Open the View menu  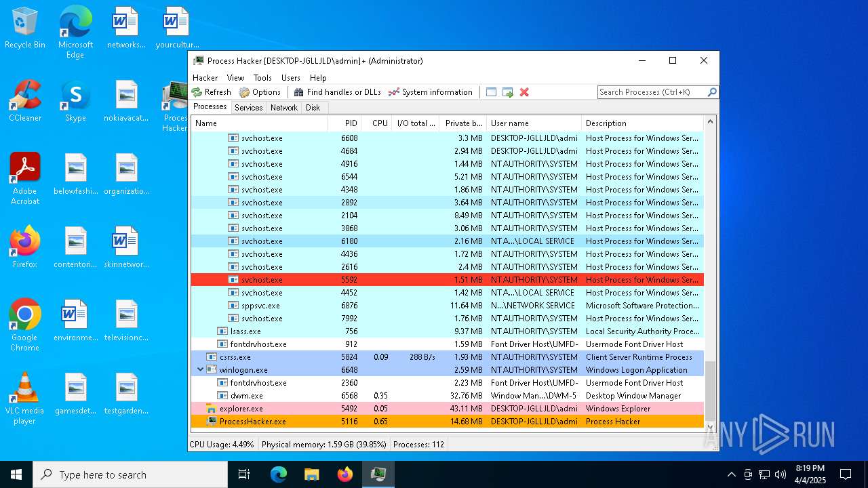(235, 78)
